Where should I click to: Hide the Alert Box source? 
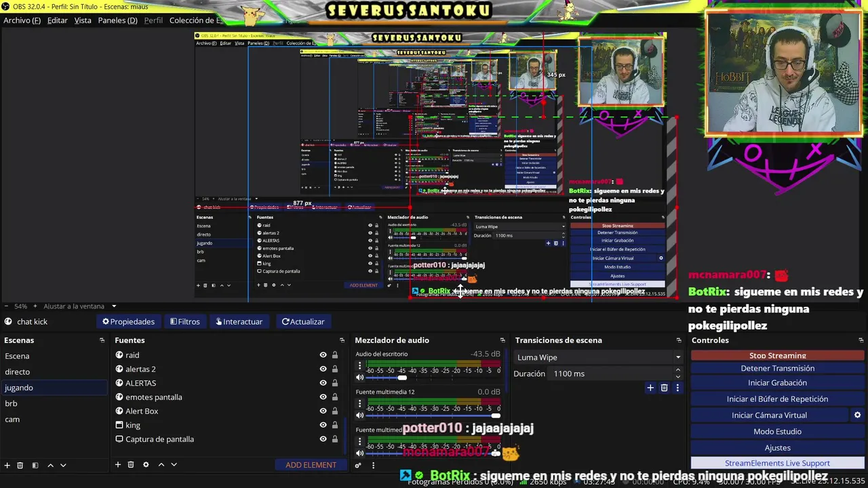(x=323, y=411)
